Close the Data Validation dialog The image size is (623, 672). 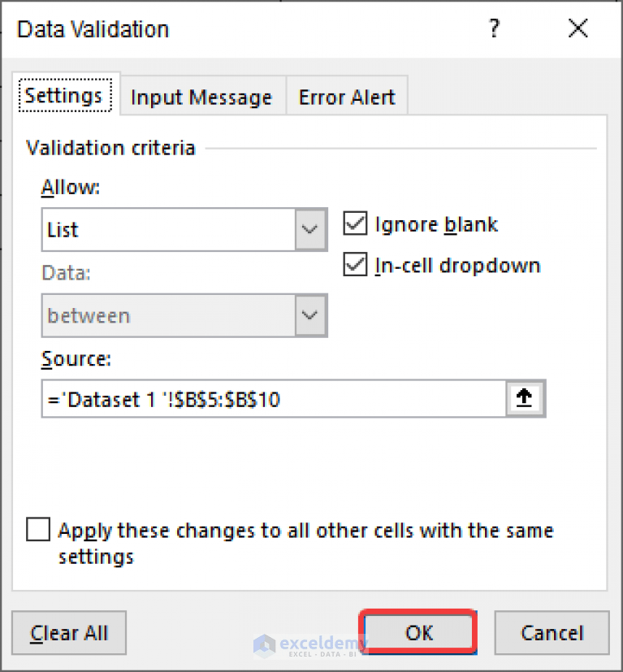coord(578,28)
